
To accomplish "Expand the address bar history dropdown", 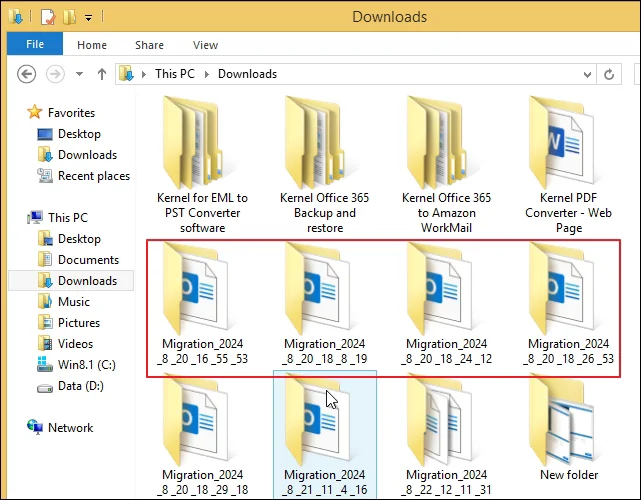I will point(587,74).
